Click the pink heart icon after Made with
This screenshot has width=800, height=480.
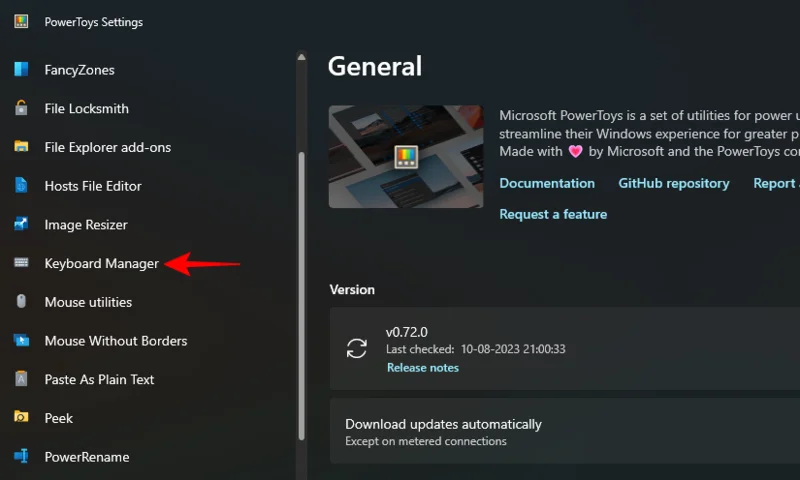click(x=576, y=151)
